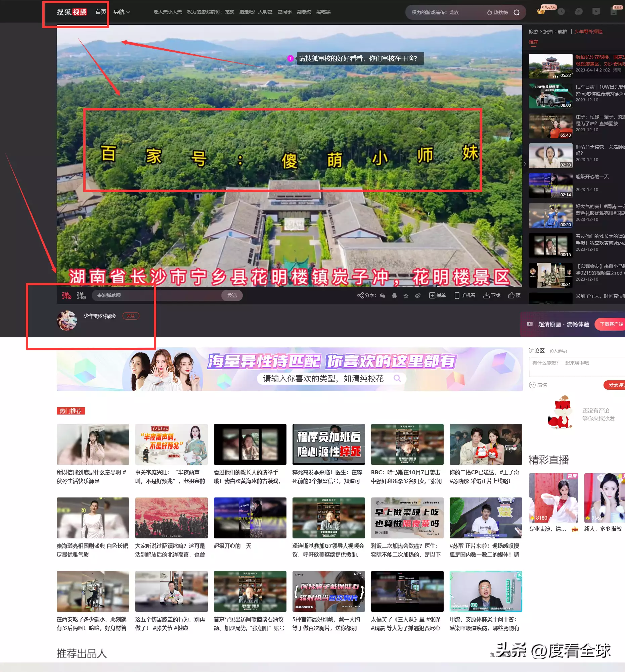Share to Qzone star icon
Screen dimensions: 625x672
406,296
